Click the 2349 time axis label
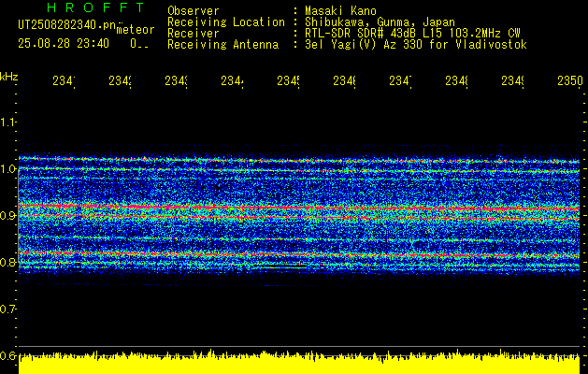588x374 pixels. point(512,81)
